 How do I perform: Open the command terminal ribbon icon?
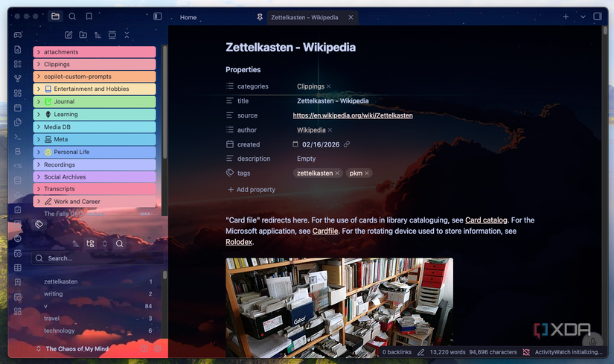(x=18, y=137)
